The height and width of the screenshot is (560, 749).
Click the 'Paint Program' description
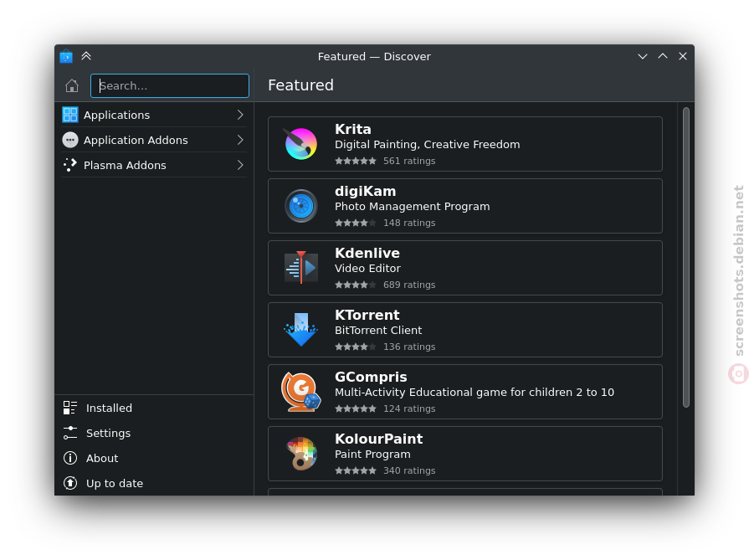pyautogui.click(x=372, y=454)
